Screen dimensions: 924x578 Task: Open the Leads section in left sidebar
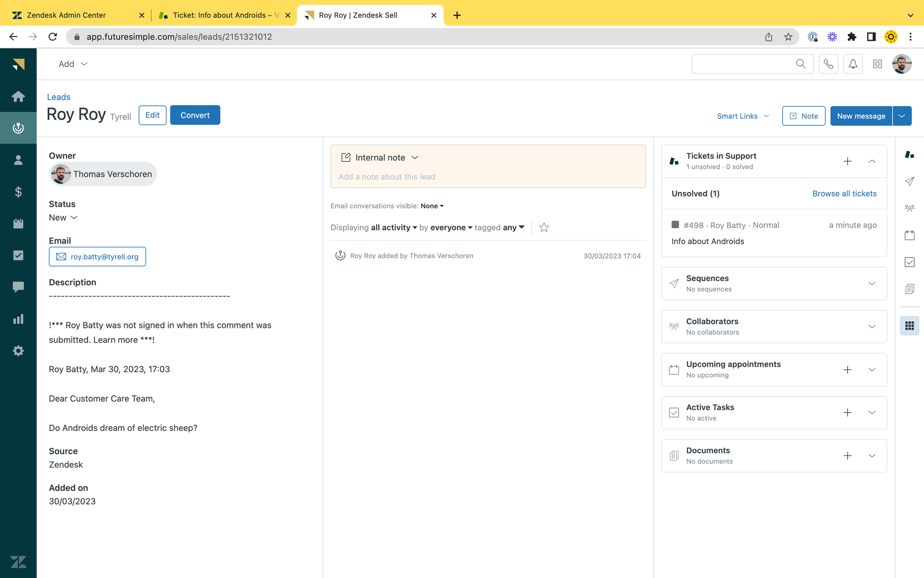click(18, 128)
